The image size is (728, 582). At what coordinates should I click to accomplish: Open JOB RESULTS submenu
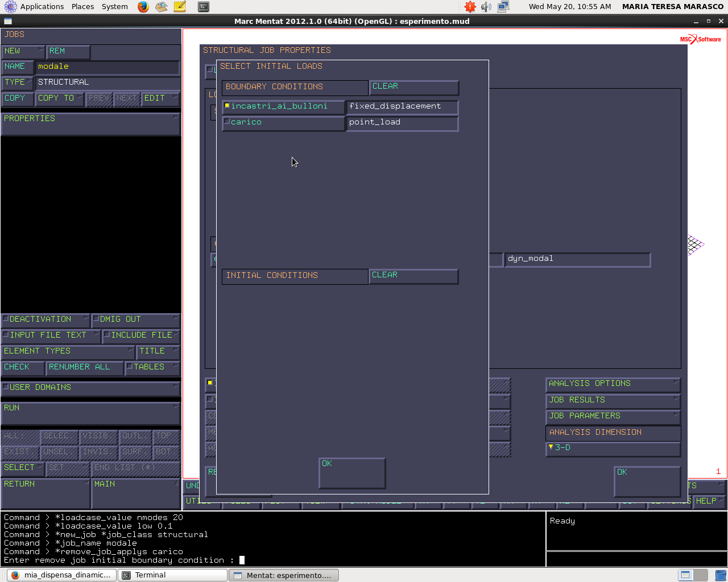pos(613,401)
